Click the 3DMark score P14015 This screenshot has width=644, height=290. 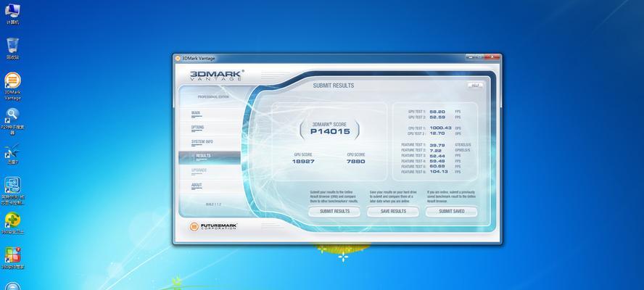pyautogui.click(x=330, y=131)
